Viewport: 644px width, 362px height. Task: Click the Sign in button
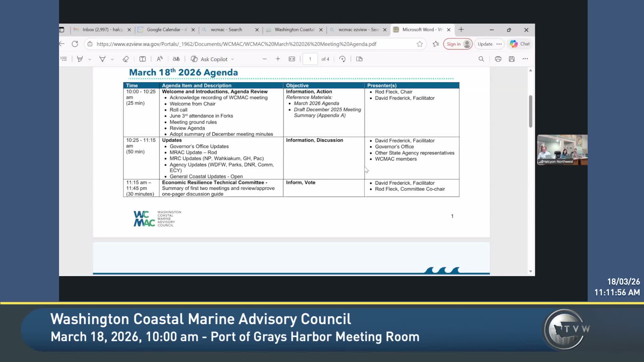pyautogui.click(x=456, y=44)
